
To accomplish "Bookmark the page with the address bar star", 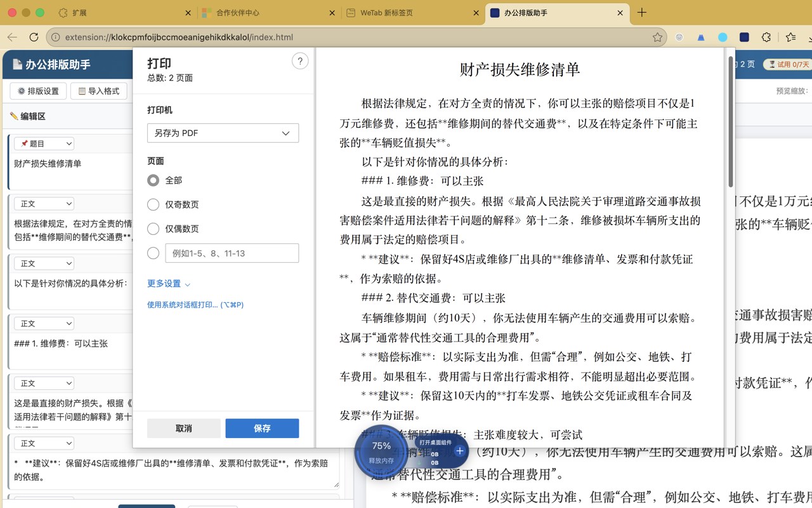I will (658, 37).
